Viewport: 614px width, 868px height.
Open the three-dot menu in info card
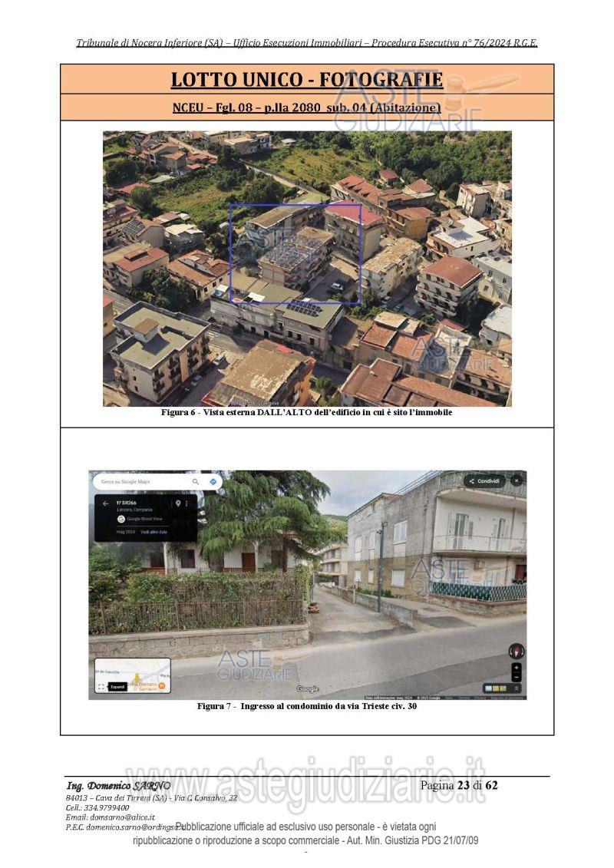point(188,503)
